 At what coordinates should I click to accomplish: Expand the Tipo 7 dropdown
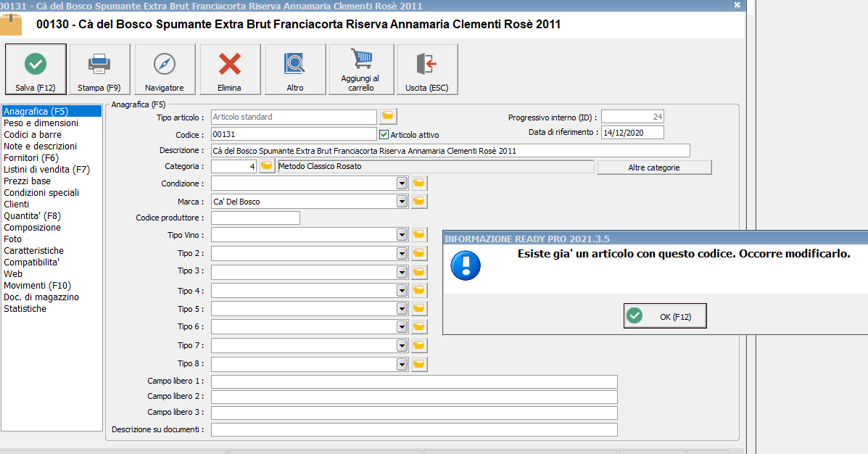coord(402,345)
